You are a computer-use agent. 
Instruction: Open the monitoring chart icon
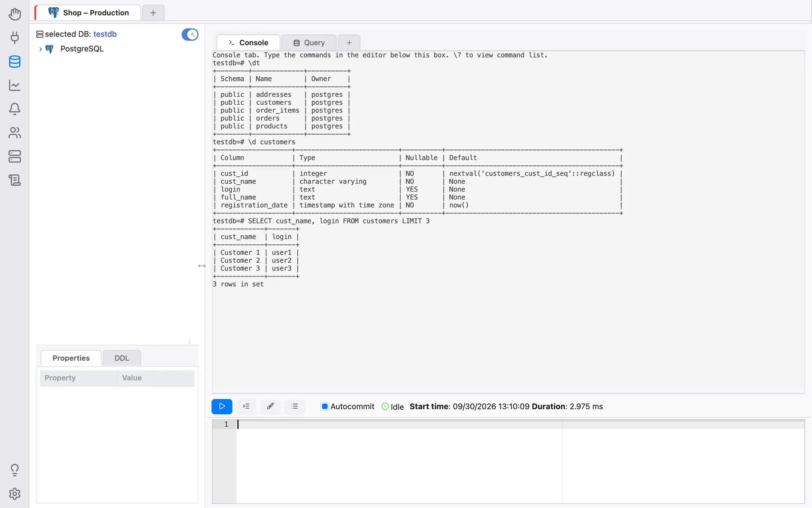tap(14, 85)
